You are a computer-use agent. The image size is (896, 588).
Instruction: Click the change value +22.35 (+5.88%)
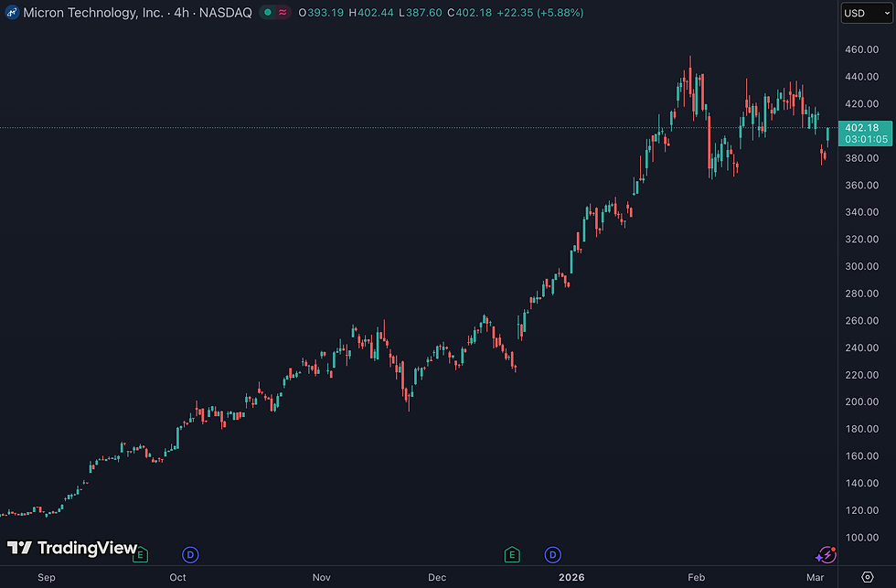tap(540, 13)
